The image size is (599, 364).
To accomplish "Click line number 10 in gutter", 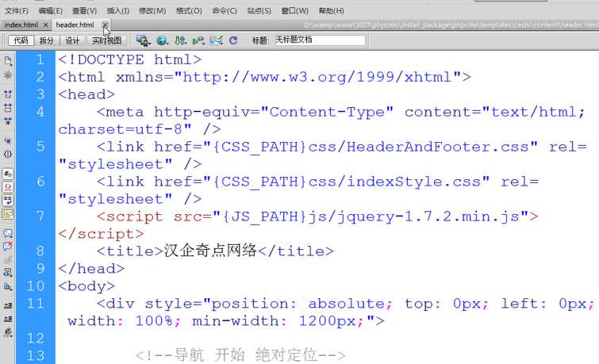I will pos(36,286).
